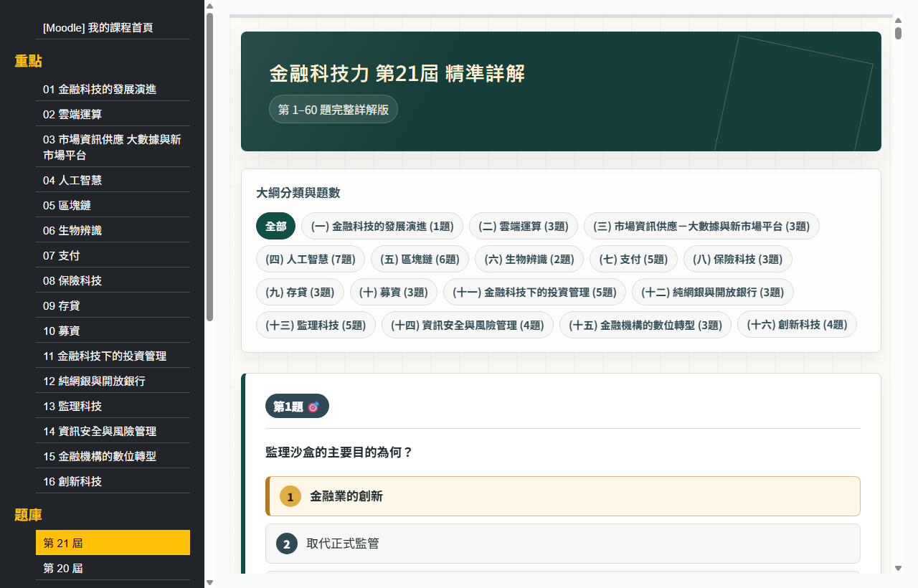Select the 全部 category filter chip

[275, 226]
